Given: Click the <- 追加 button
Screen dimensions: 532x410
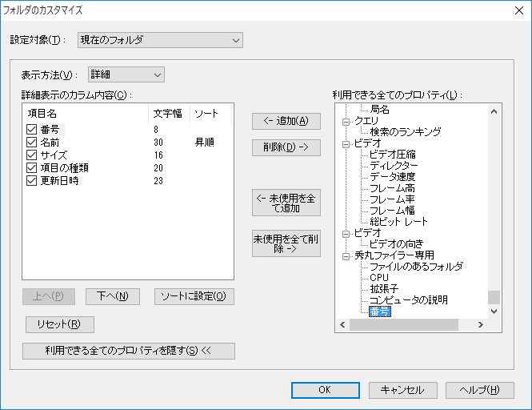Looking at the screenshot, I should pos(286,121).
